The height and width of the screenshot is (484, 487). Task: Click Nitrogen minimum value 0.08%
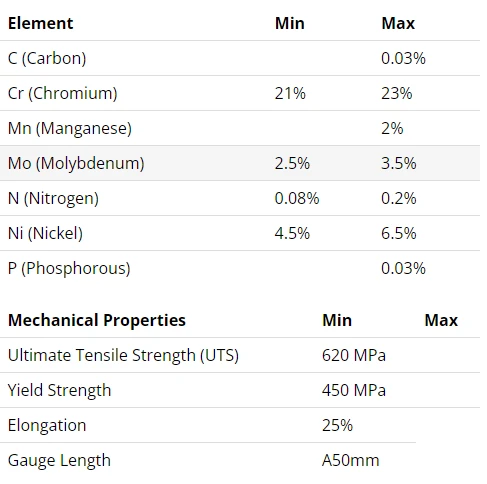coord(297,198)
